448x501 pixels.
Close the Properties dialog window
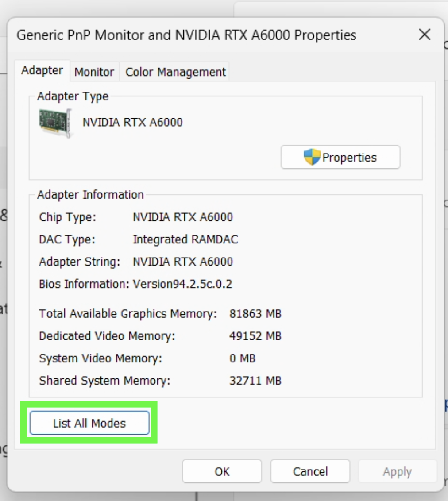pyautogui.click(x=425, y=35)
